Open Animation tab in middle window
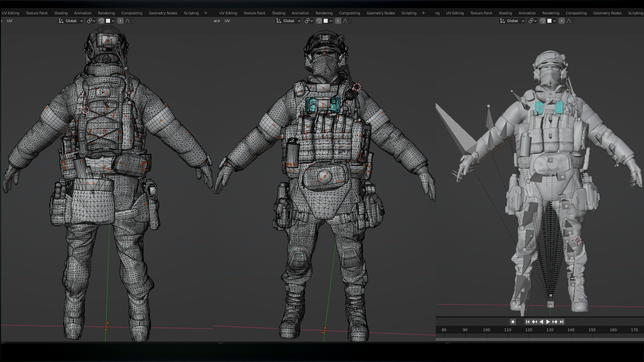The width and height of the screenshot is (644, 362). click(300, 13)
